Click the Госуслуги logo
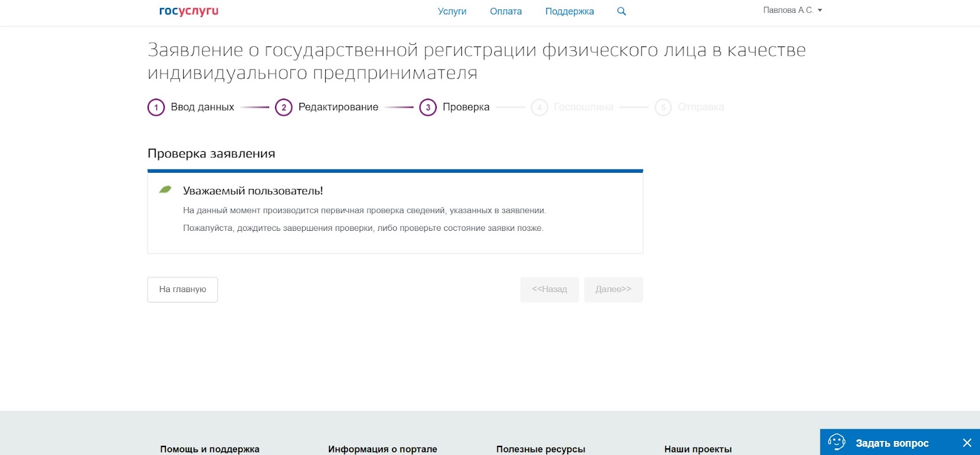The image size is (980, 455). click(189, 11)
